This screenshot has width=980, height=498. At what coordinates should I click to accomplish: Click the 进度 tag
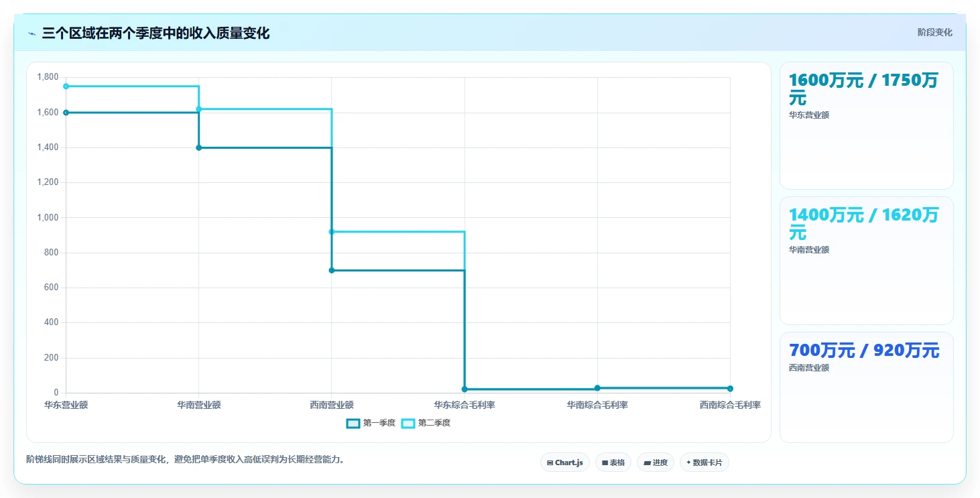pos(656,462)
